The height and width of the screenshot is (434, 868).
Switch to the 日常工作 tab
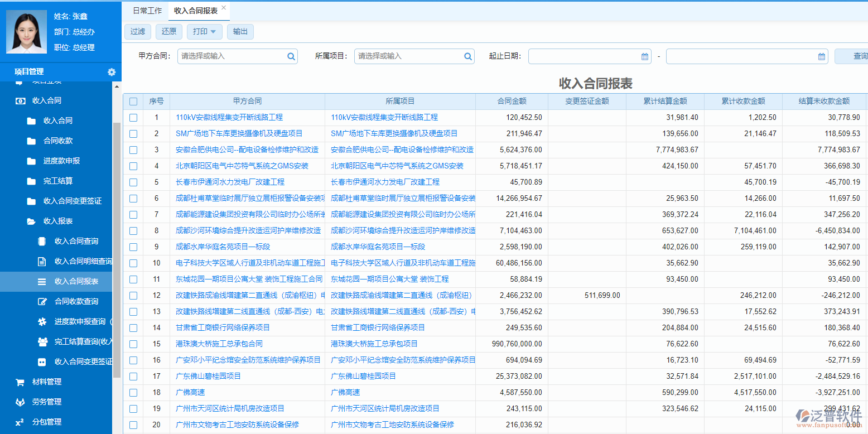(147, 11)
